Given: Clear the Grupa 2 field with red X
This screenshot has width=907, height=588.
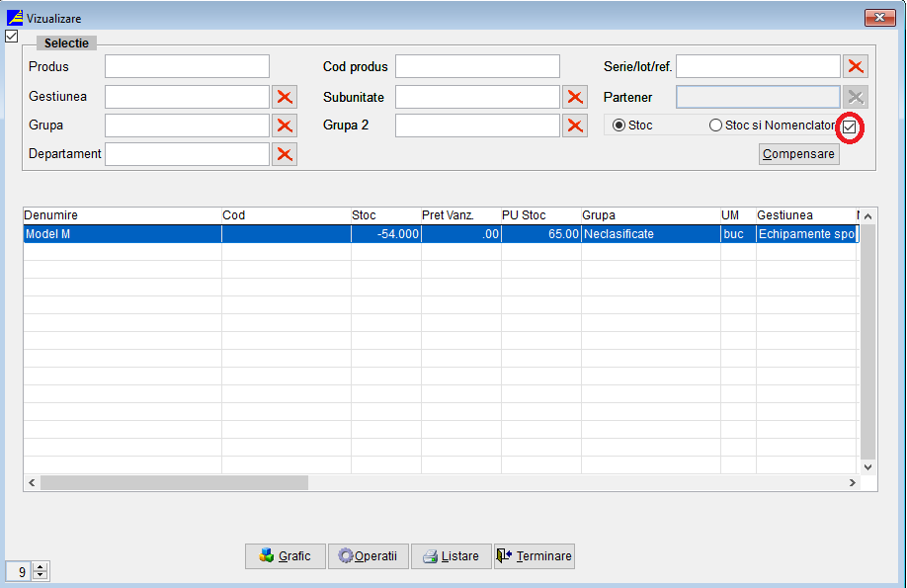Looking at the screenshot, I should tap(575, 126).
